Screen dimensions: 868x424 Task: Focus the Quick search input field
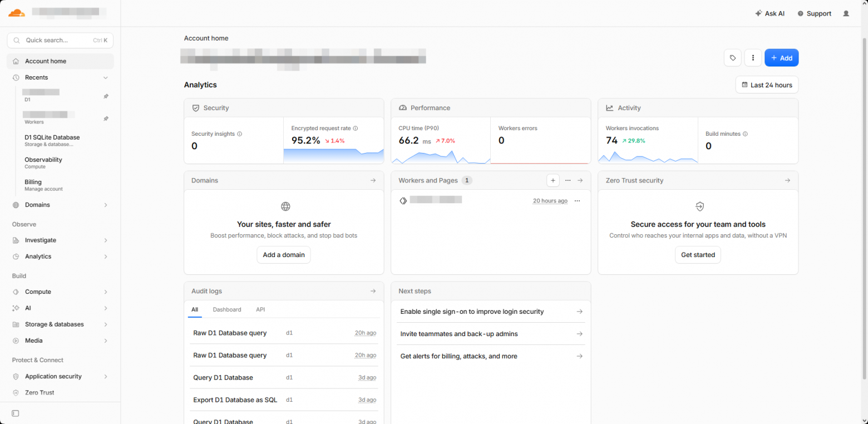click(60, 40)
